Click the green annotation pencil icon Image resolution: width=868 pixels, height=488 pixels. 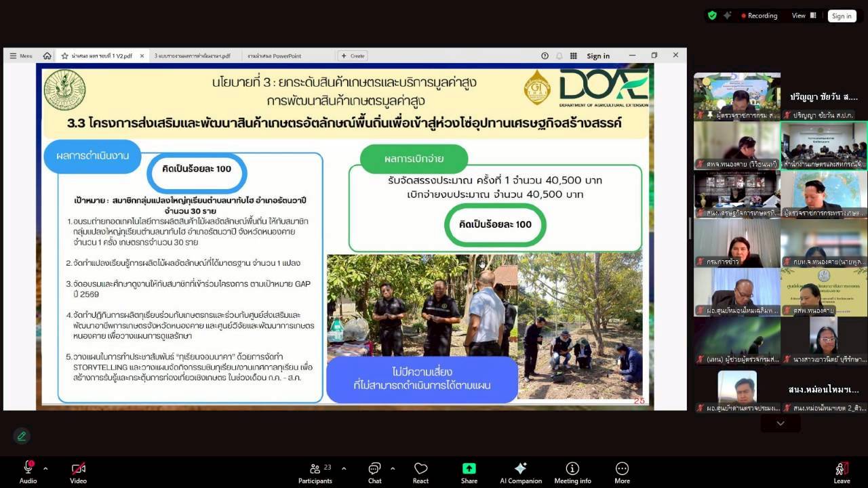click(x=22, y=436)
